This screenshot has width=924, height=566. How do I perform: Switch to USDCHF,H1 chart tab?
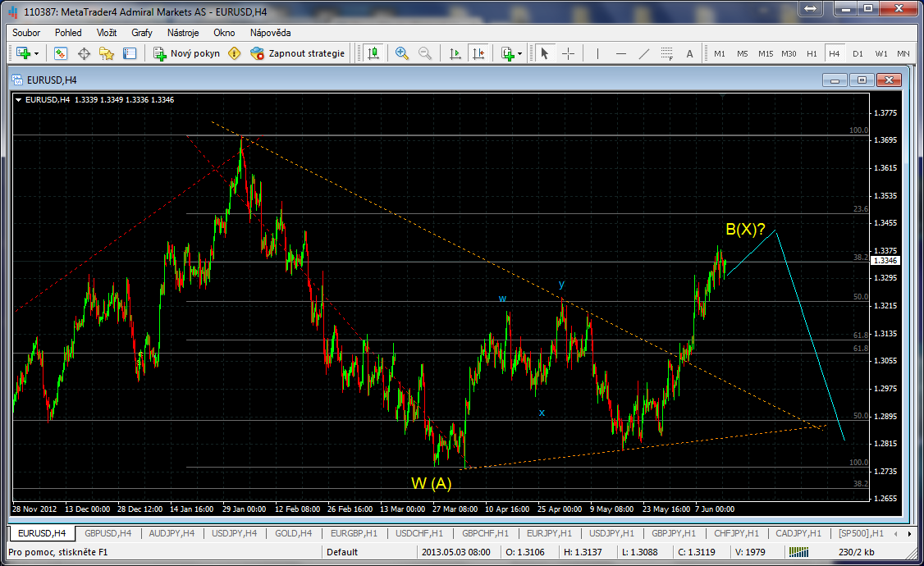(x=419, y=533)
